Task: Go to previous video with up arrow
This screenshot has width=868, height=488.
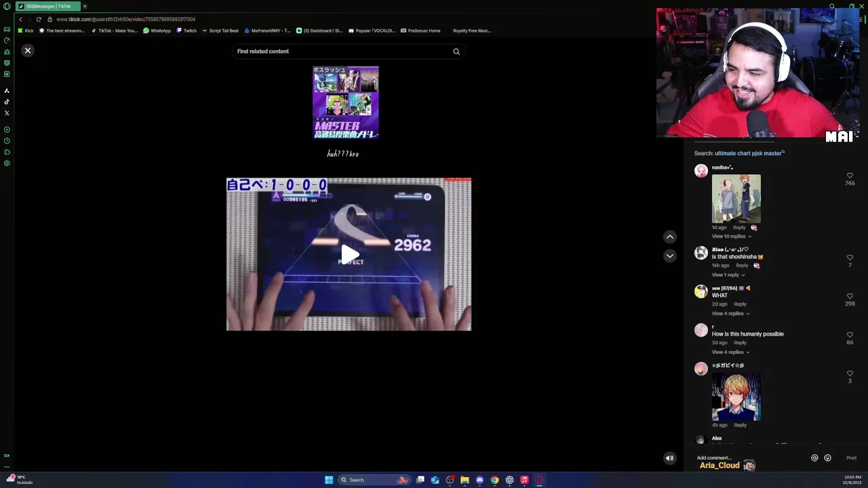Action: [x=670, y=237]
